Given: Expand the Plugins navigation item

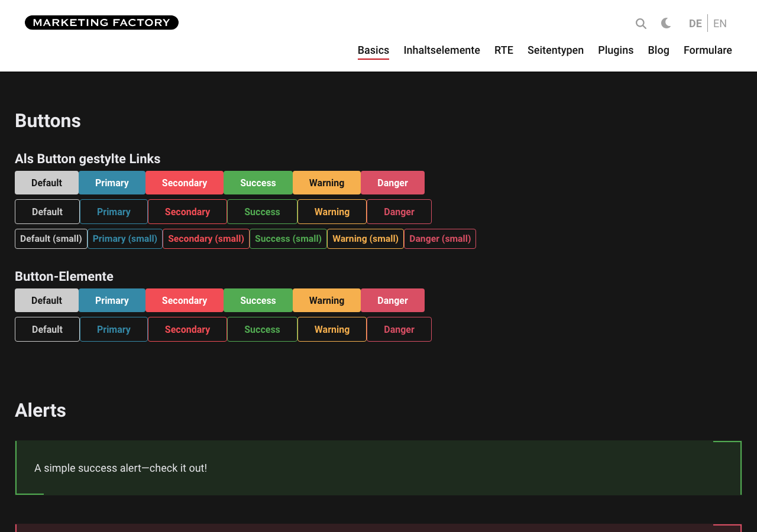Looking at the screenshot, I should point(616,50).
